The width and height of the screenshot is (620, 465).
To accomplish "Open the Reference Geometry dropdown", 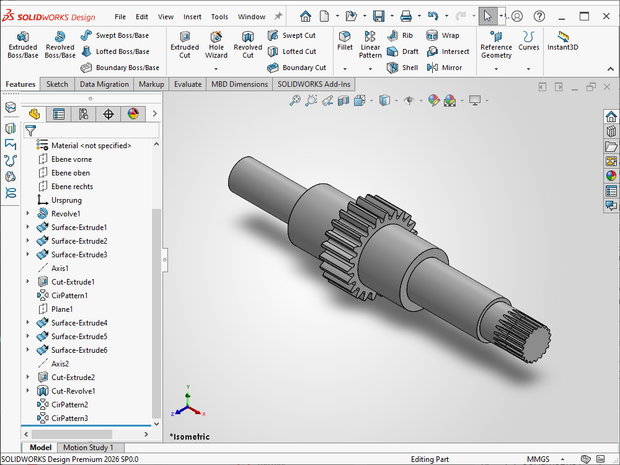I will point(496,67).
